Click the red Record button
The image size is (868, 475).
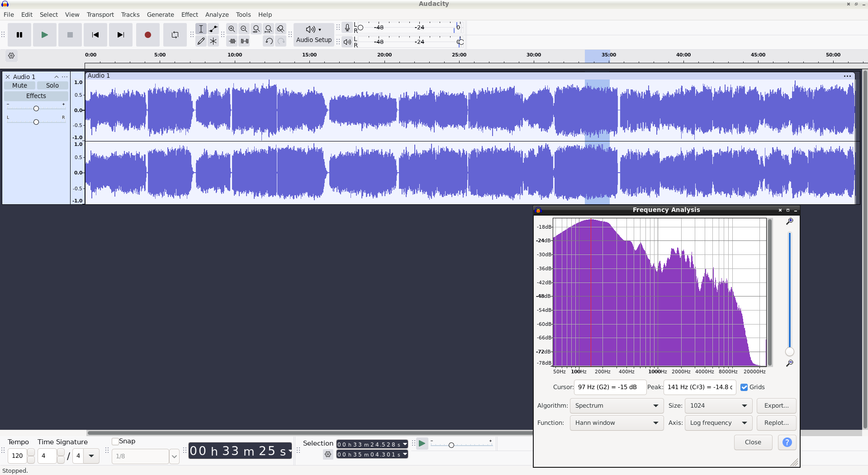147,35
